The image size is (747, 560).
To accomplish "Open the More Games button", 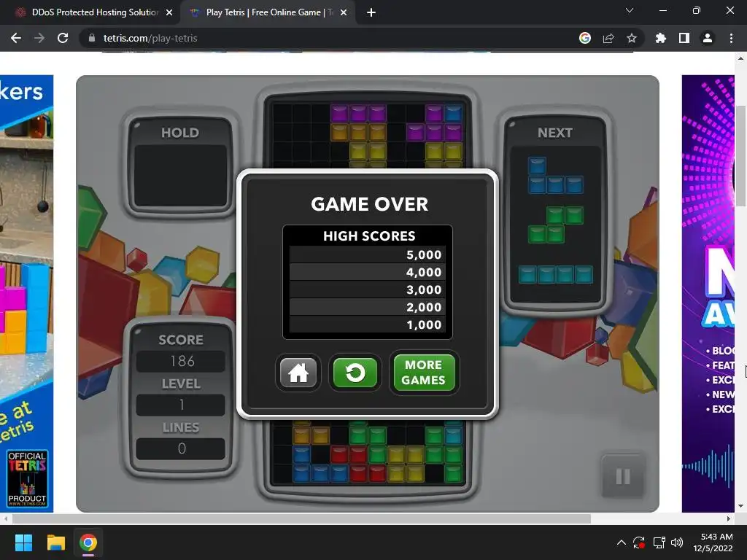I will [424, 373].
